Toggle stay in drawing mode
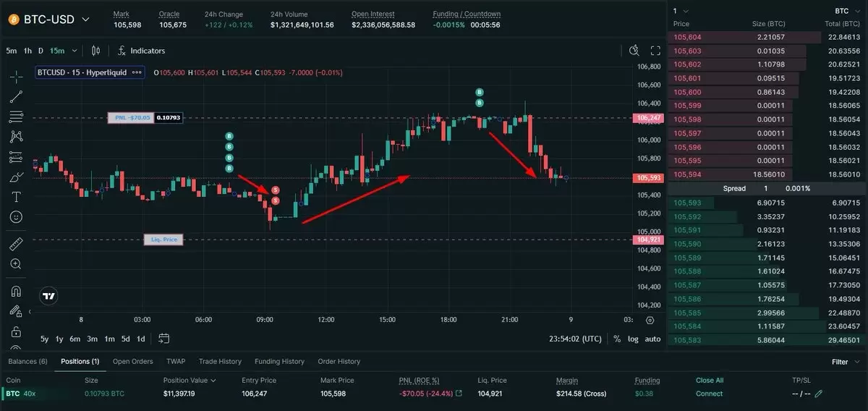This screenshot has width=868, height=411. click(x=16, y=311)
